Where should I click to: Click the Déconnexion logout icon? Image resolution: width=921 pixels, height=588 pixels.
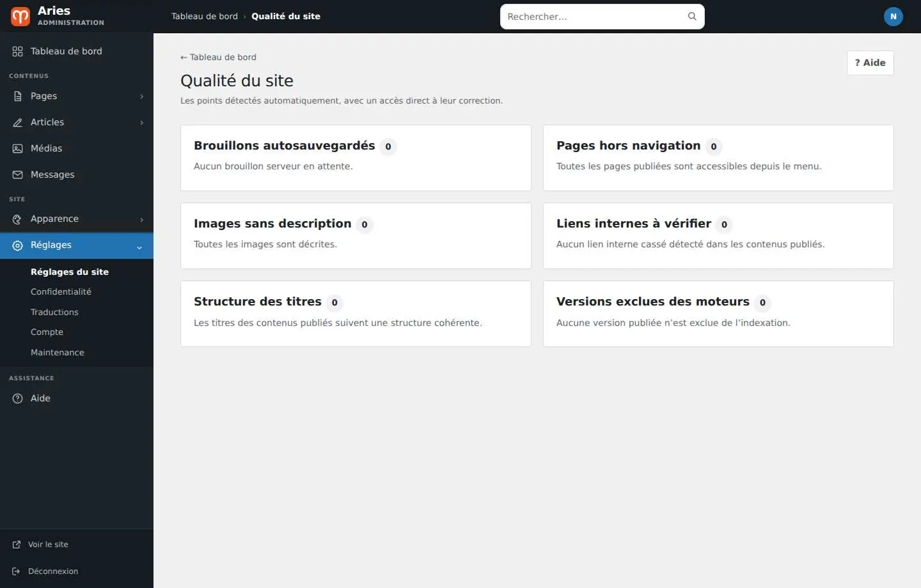pos(17,571)
